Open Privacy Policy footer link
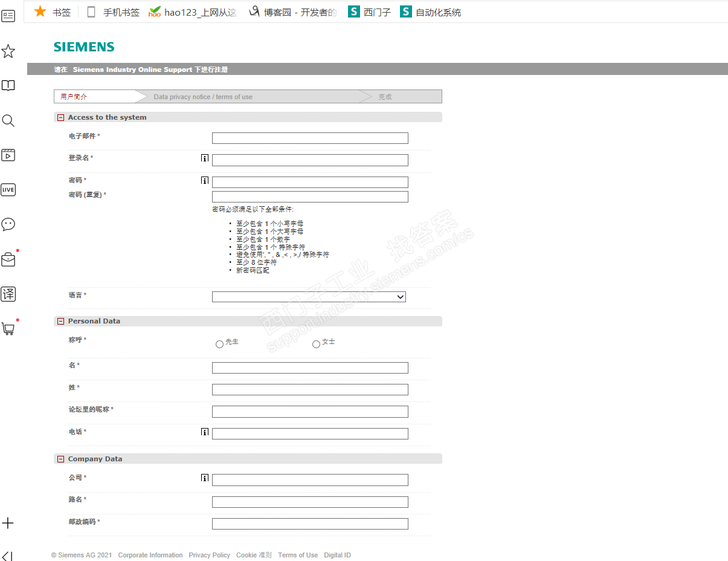The height and width of the screenshot is (561, 728). [x=209, y=555]
